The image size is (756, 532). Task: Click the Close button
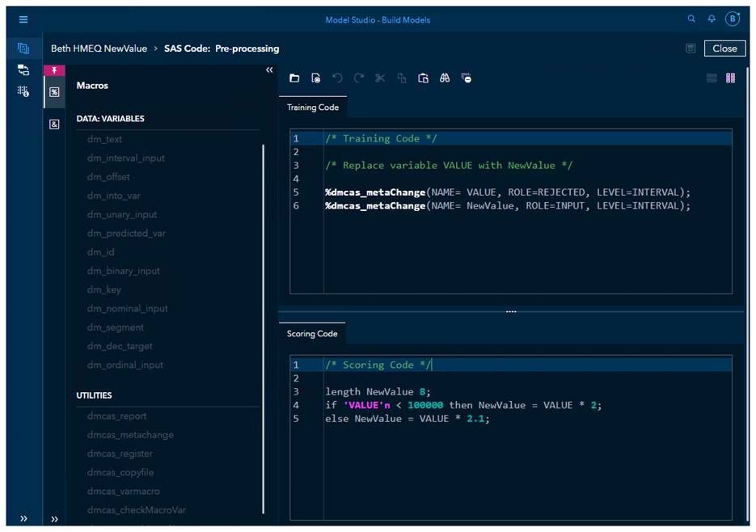[x=724, y=49]
